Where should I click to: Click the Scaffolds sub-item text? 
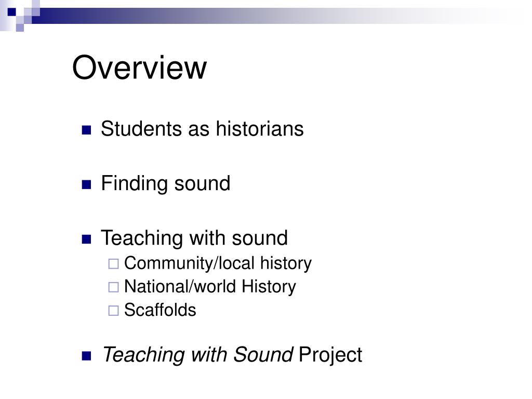(160, 310)
